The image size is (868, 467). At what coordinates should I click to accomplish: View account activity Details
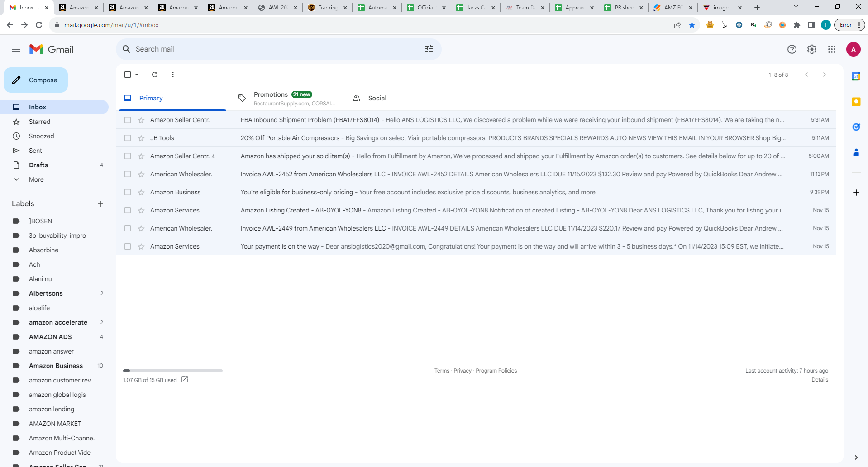(x=820, y=380)
